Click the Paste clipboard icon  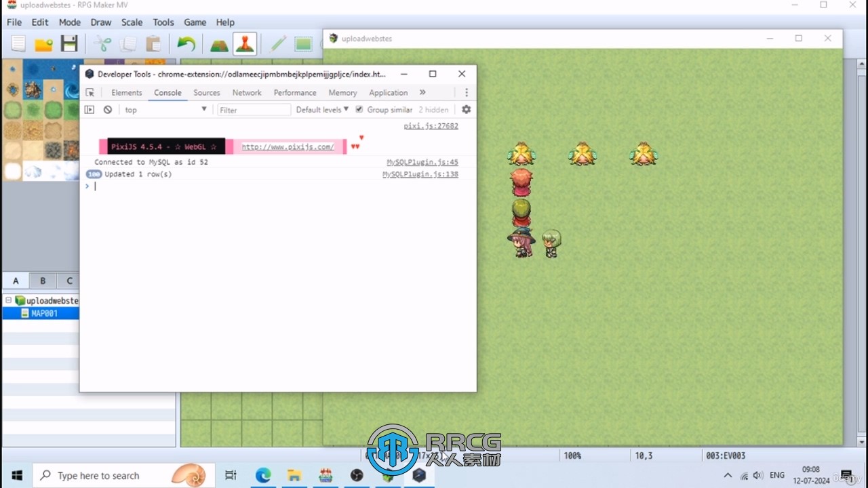(x=154, y=45)
